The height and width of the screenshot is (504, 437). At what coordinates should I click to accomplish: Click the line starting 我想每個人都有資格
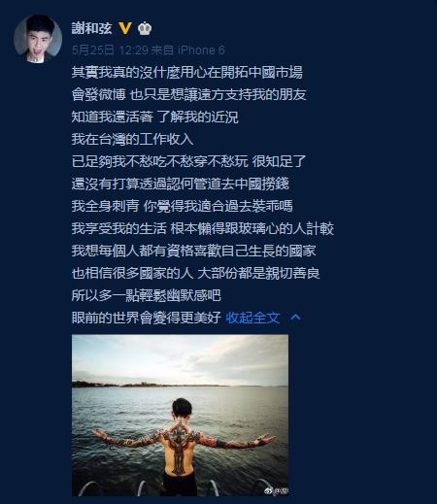(x=193, y=251)
